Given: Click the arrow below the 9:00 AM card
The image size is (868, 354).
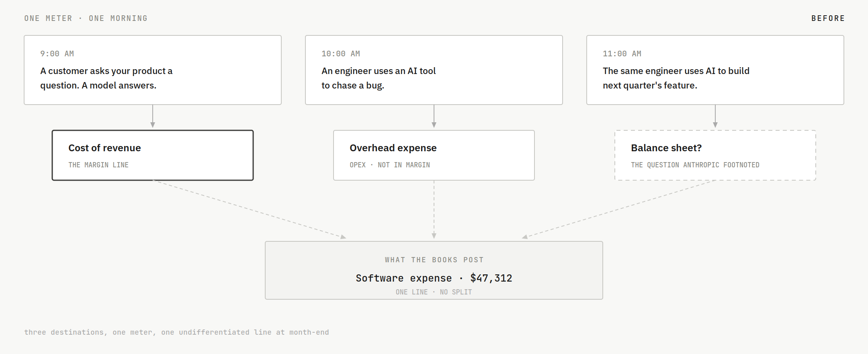Looking at the screenshot, I should point(153,117).
